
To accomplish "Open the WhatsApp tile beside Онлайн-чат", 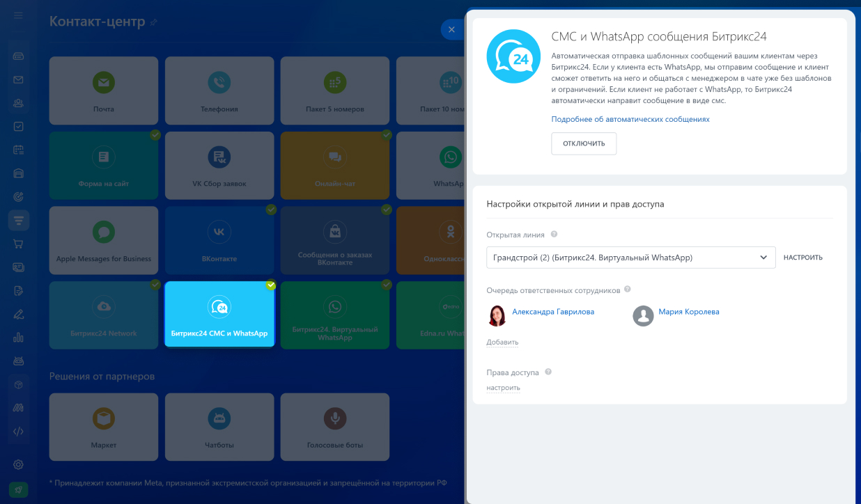I will point(430,166).
